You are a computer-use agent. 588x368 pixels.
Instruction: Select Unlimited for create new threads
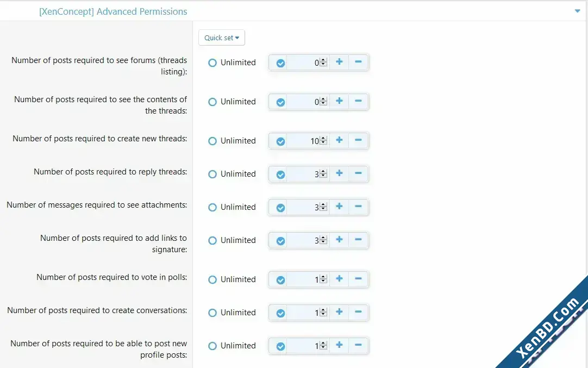click(212, 141)
